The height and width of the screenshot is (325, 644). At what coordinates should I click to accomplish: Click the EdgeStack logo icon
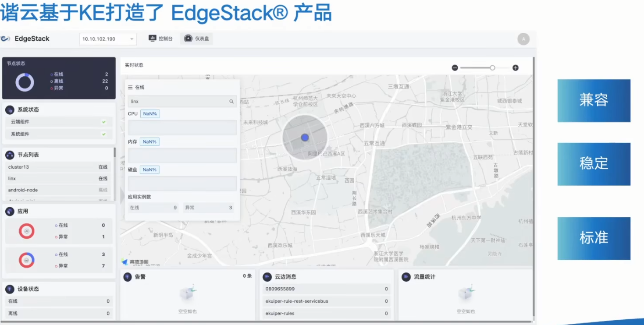coord(6,39)
